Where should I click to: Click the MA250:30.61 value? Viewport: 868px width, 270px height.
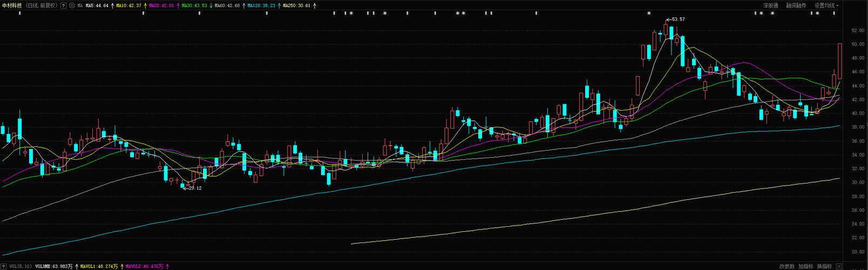click(297, 5)
